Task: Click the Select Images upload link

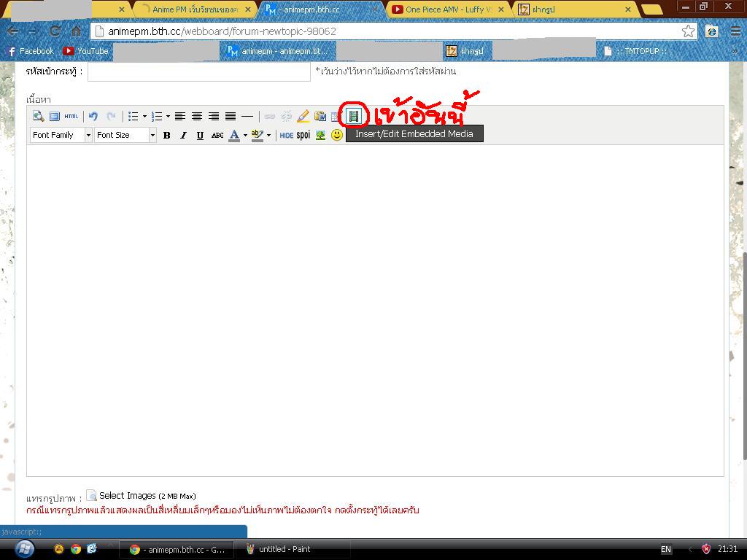Action: pyautogui.click(x=147, y=496)
